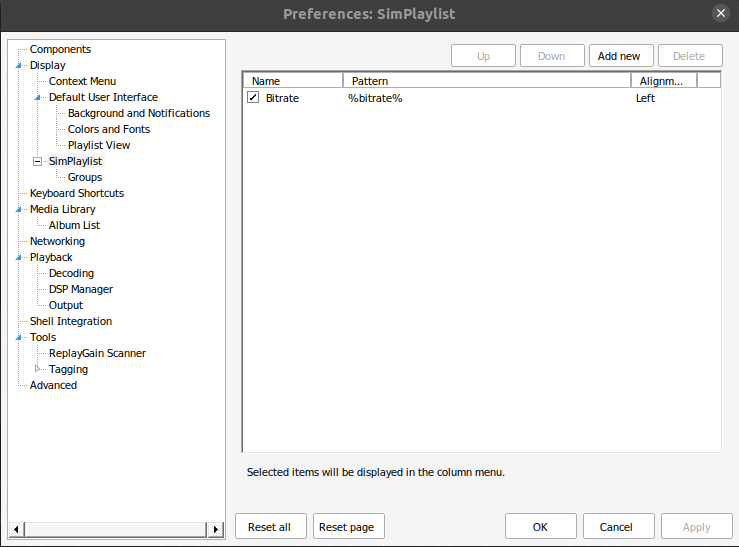Open the Advanced preferences page
Image resolution: width=739 pixels, height=547 pixels.
click(x=53, y=385)
